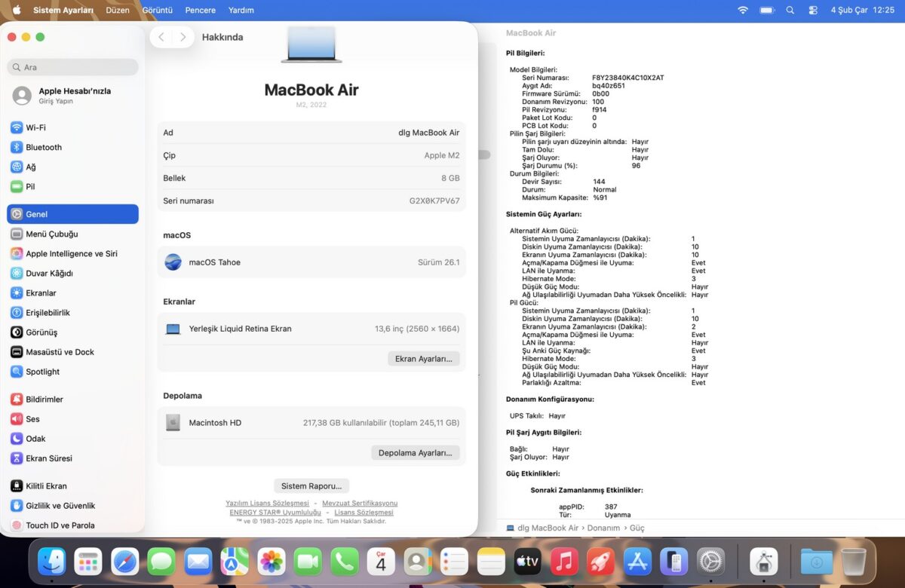
Task: Select Görünüş in the sidebar
Action: (72, 332)
